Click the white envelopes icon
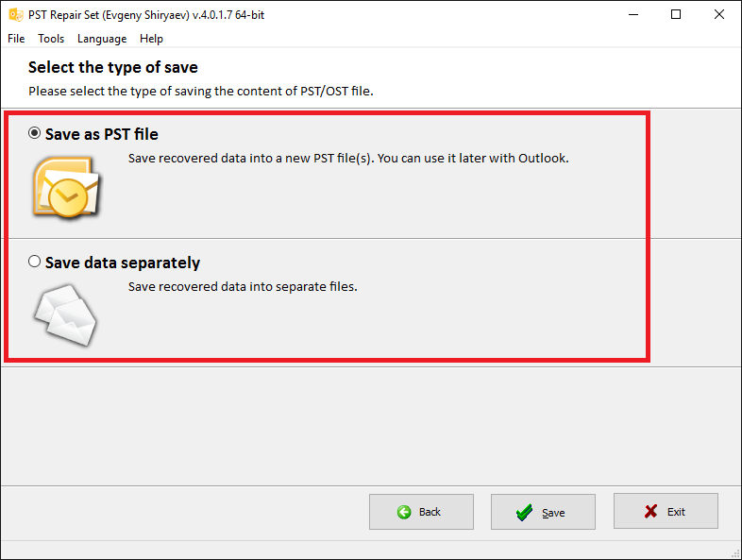 [x=65, y=314]
